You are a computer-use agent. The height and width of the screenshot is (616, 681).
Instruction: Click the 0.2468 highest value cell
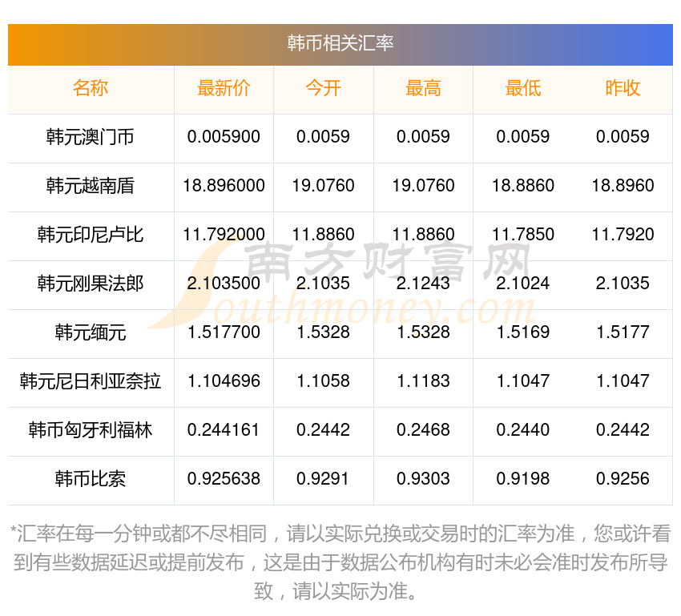pyautogui.click(x=423, y=430)
